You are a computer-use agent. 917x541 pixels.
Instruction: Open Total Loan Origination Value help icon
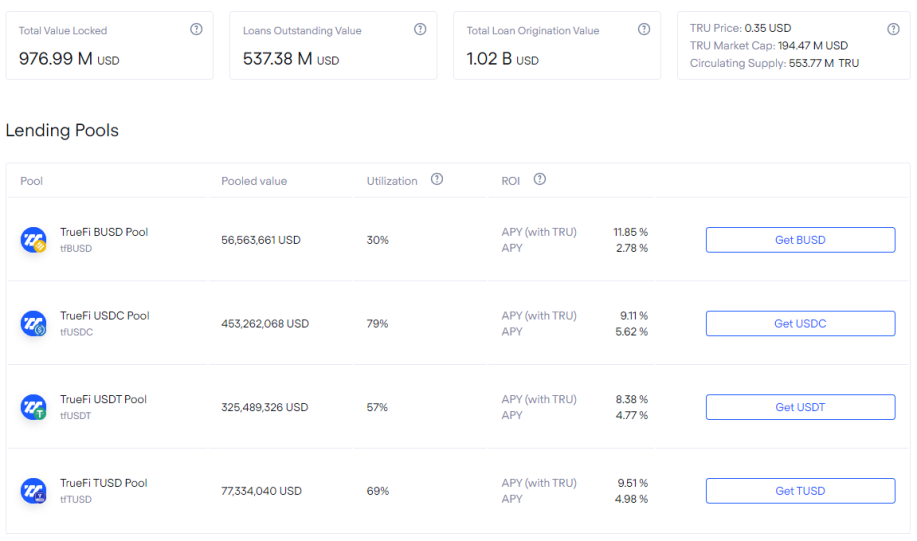coord(644,29)
